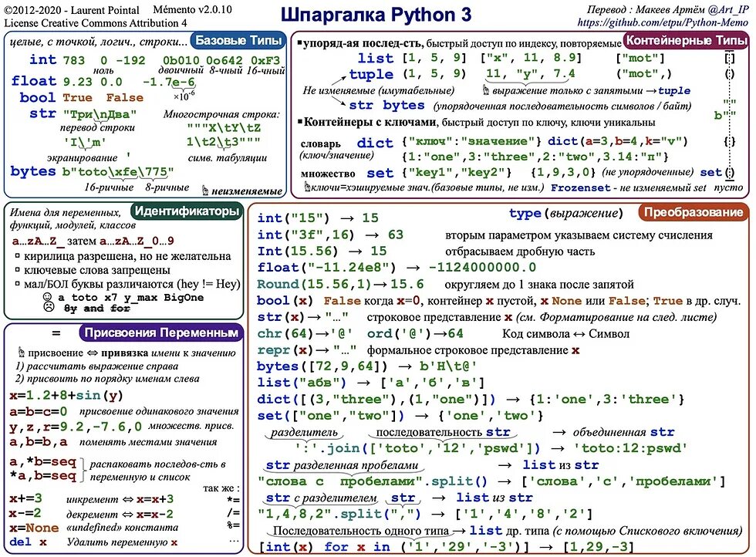Click the hand icon beside "неизменяемые"
The height and width of the screenshot is (557, 756).
click(205, 191)
